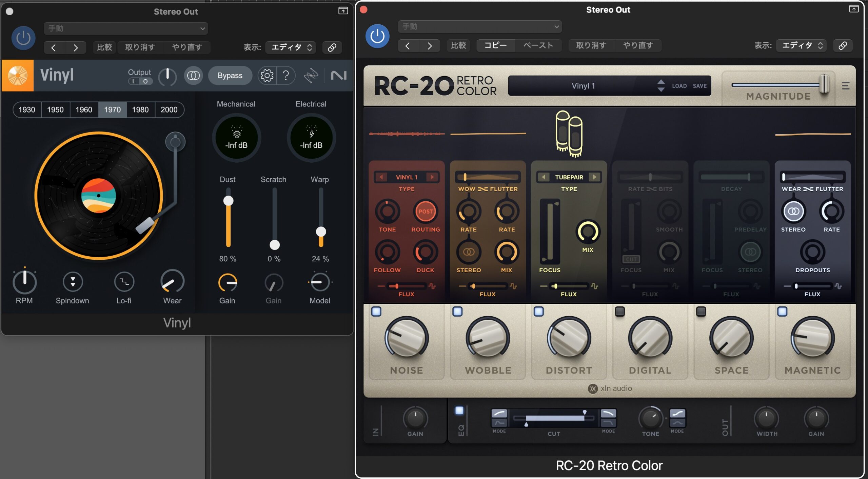Click the flux waveform icon in Noise module
This screenshot has height=479, width=868.
click(x=432, y=286)
